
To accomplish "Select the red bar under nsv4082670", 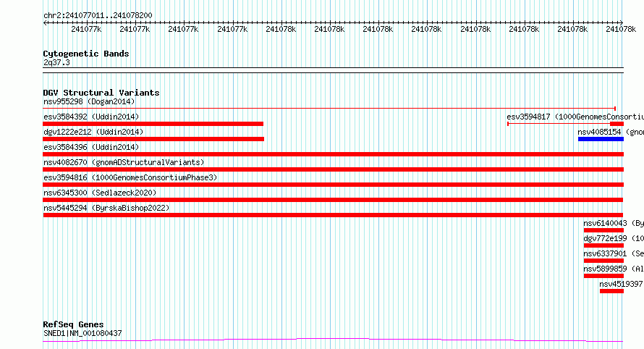I will 334,169.
